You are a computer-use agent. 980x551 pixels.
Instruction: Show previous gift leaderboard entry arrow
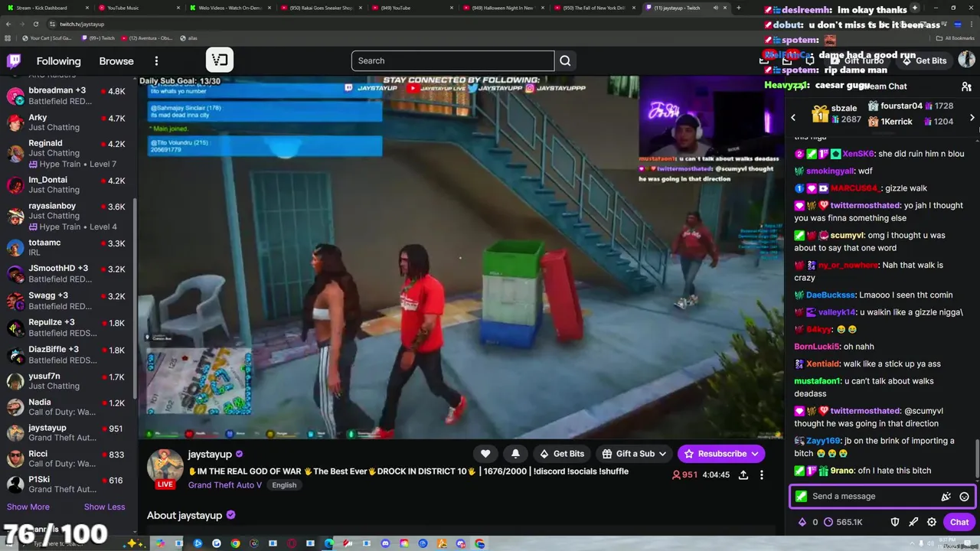[x=793, y=117]
